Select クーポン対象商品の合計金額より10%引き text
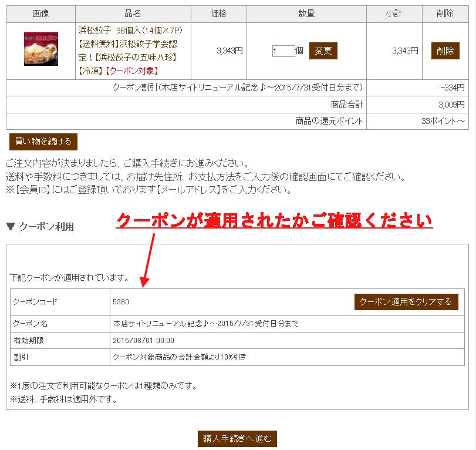 (x=180, y=357)
